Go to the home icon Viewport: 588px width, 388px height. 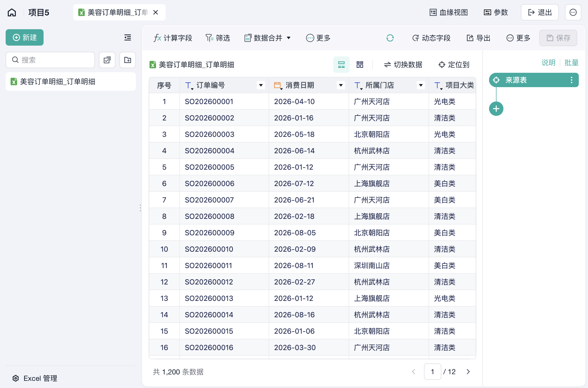[x=12, y=12]
